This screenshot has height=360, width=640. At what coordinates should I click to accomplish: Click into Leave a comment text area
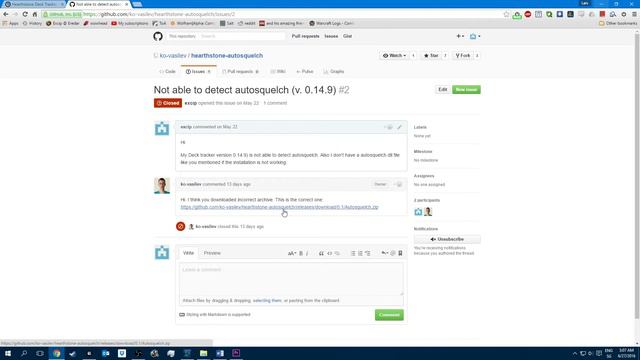click(291, 279)
